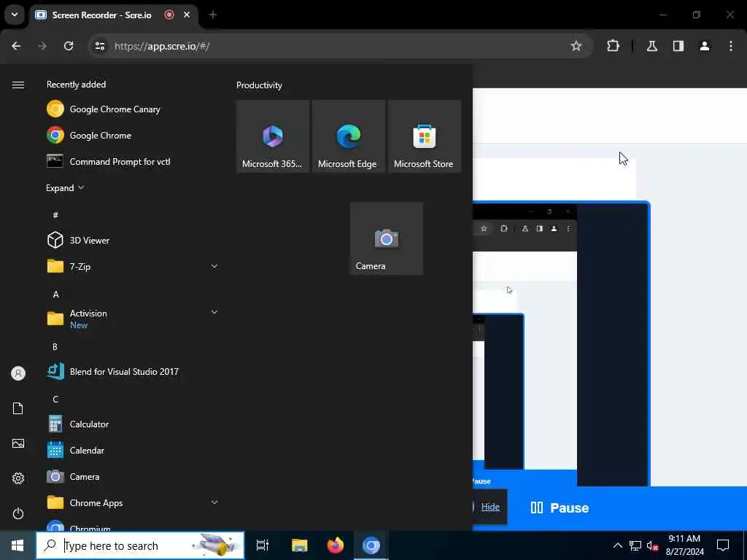Open the user account icon in Start

point(18,373)
